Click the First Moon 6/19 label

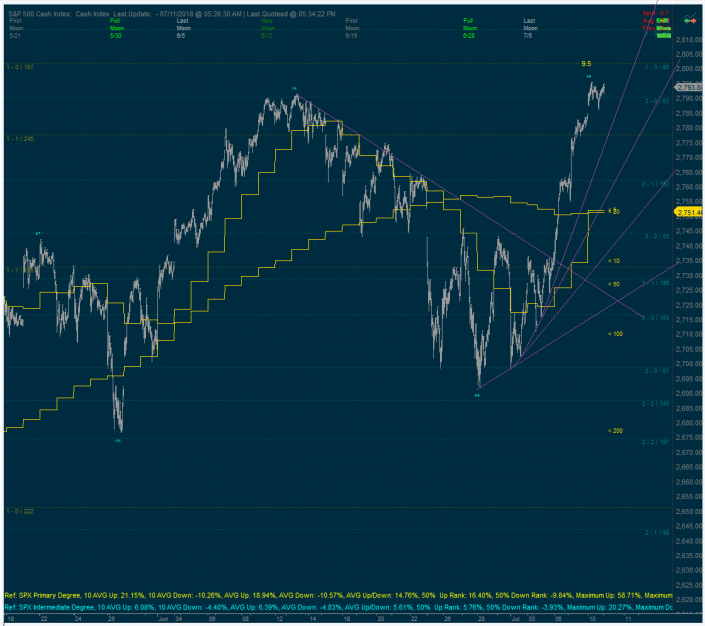click(x=352, y=28)
